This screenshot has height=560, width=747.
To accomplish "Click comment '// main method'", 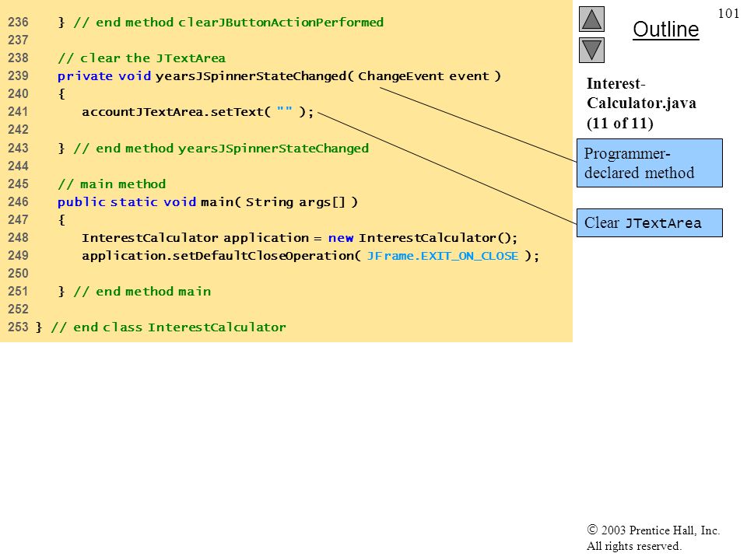I will pyautogui.click(x=112, y=184).
